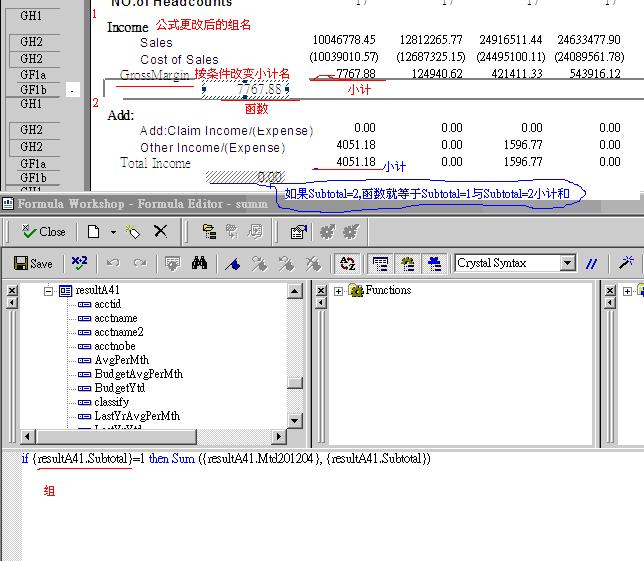644x561 pixels.
Task: Toggle the Function Tree panel icon
Action: [407, 264]
